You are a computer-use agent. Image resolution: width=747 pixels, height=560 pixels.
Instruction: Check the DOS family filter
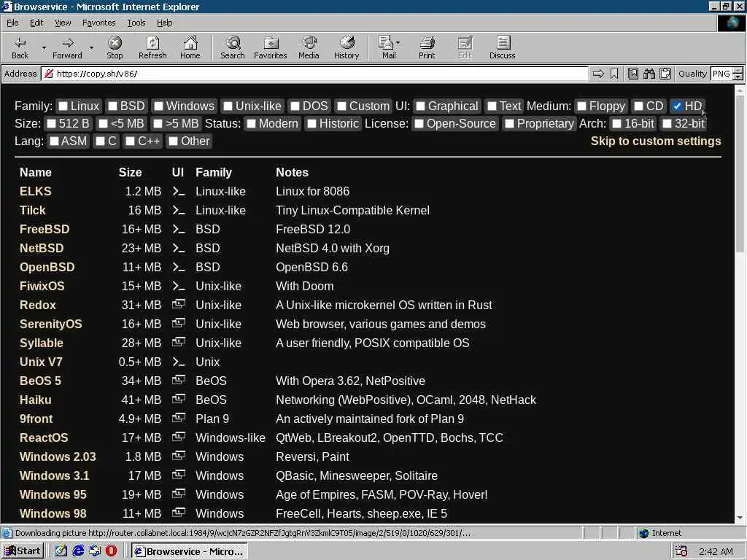point(295,106)
